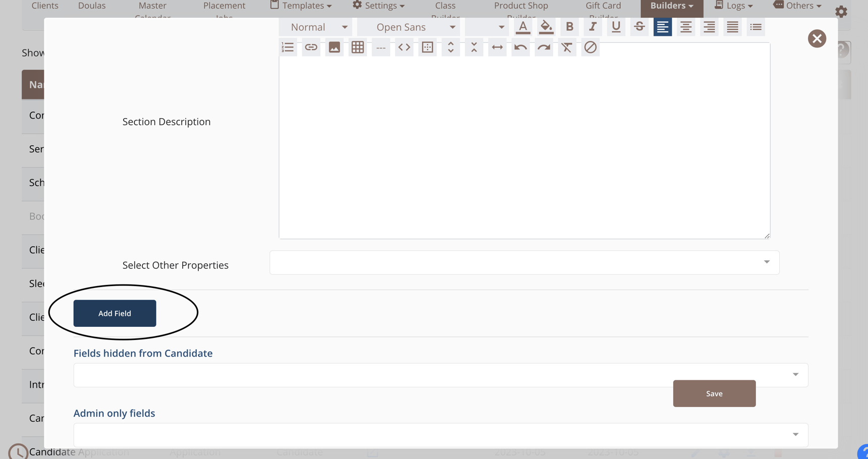Insert a hyperlink

pyautogui.click(x=311, y=47)
